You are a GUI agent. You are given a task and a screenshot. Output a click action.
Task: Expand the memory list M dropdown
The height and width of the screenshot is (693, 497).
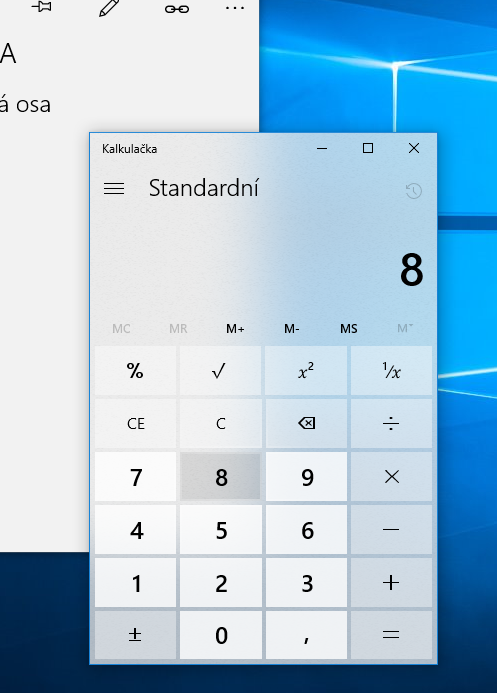coord(405,328)
